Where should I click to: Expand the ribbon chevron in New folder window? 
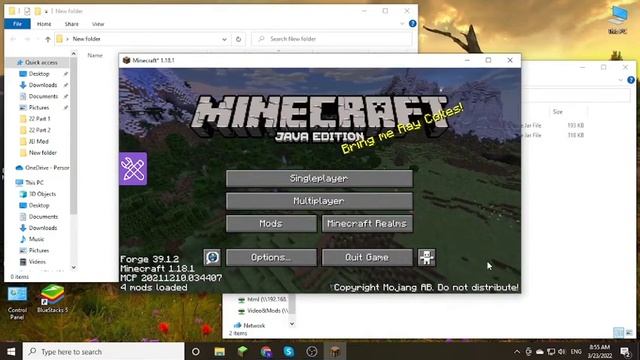click(402, 24)
